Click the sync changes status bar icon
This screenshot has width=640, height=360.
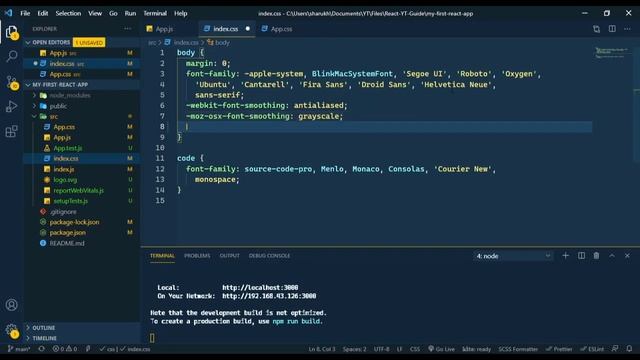pyautogui.click(x=42, y=349)
